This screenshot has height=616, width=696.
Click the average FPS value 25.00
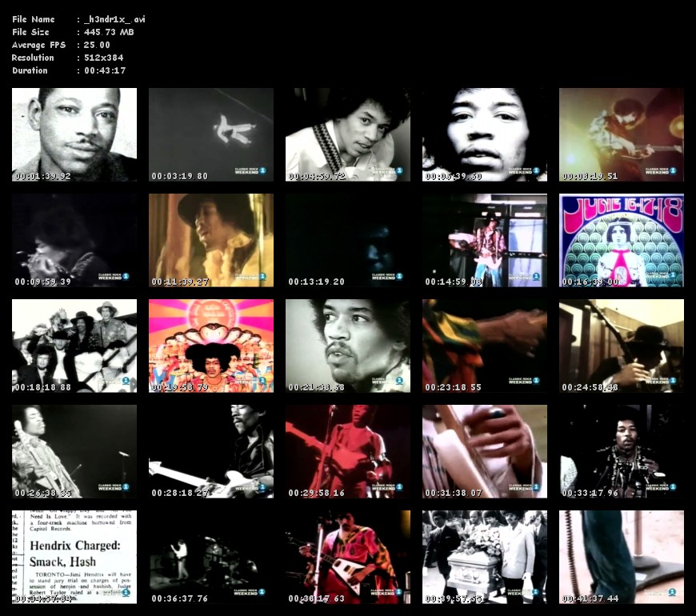tap(97, 45)
